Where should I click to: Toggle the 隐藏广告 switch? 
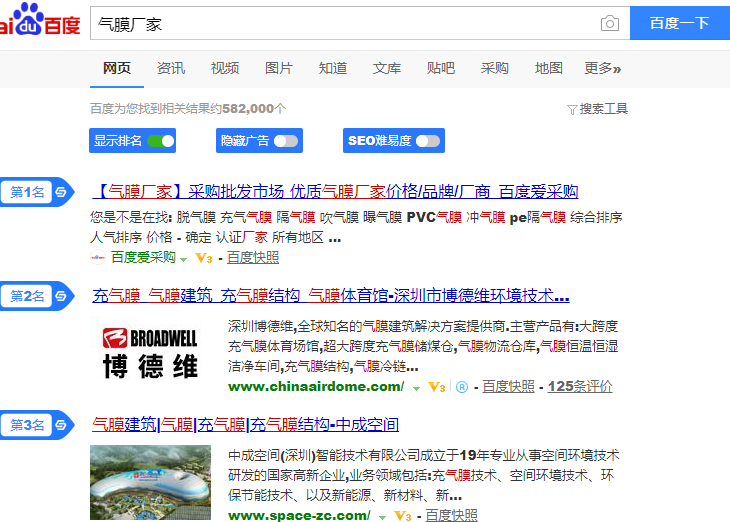coord(286,141)
